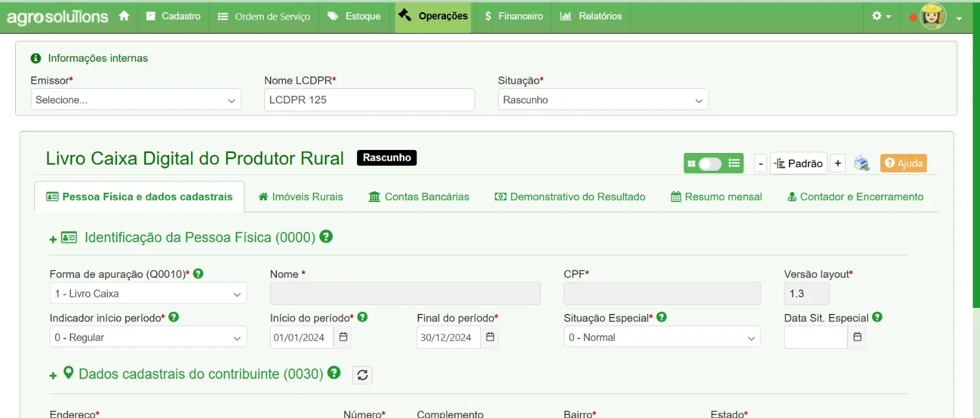The height and width of the screenshot is (418, 980).
Task: Click the grid view icon
Action: click(x=691, y=163)
